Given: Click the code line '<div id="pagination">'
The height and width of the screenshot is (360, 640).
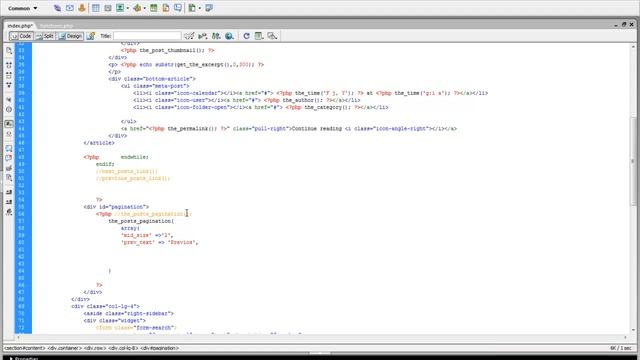Looking at the screenshot, I should [116, 207].
